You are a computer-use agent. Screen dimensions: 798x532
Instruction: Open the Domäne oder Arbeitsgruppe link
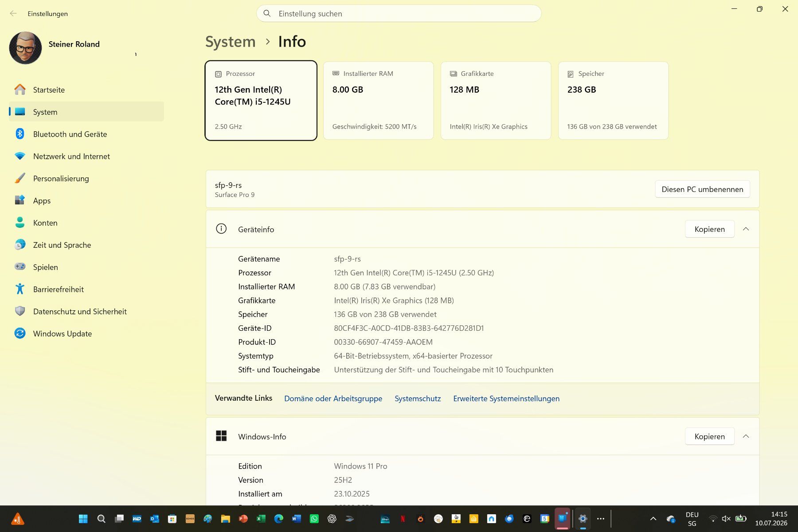[x=333, y=399]
